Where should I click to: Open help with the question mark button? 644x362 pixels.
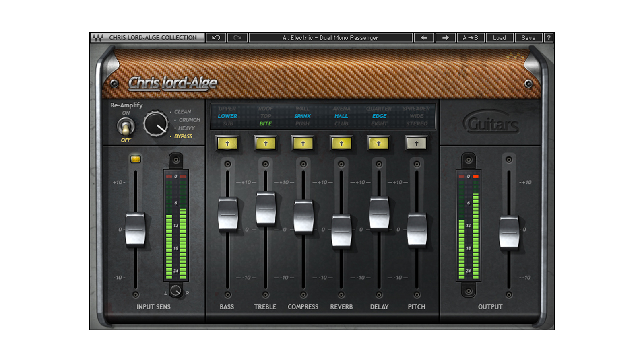click(x=549, y=38)
